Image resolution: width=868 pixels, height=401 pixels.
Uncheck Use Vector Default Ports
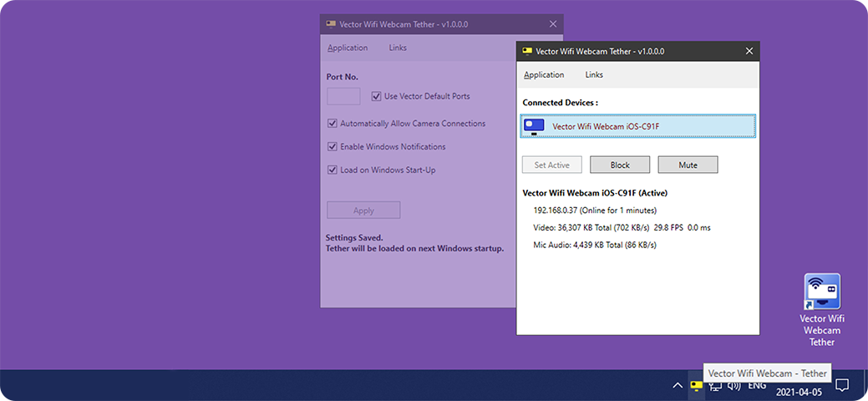coord(377,96)
